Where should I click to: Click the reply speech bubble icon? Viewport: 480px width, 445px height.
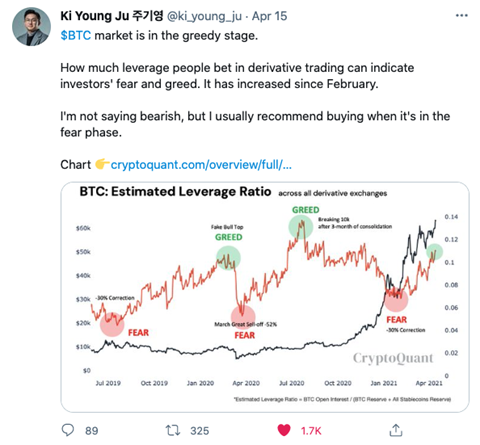(x=68, y=430)
